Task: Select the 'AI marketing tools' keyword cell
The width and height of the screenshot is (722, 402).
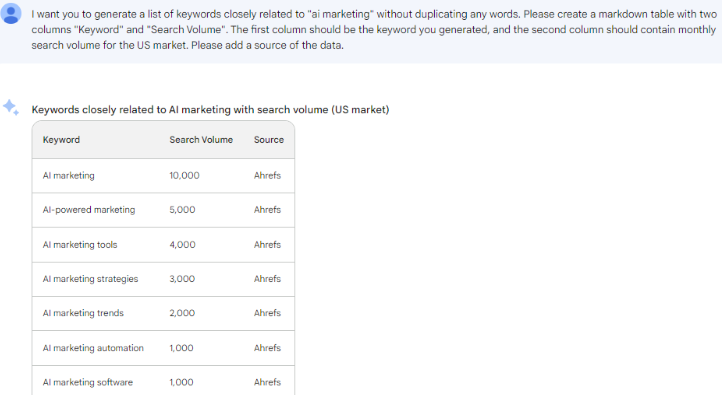Action: click(x=80, y=245)
